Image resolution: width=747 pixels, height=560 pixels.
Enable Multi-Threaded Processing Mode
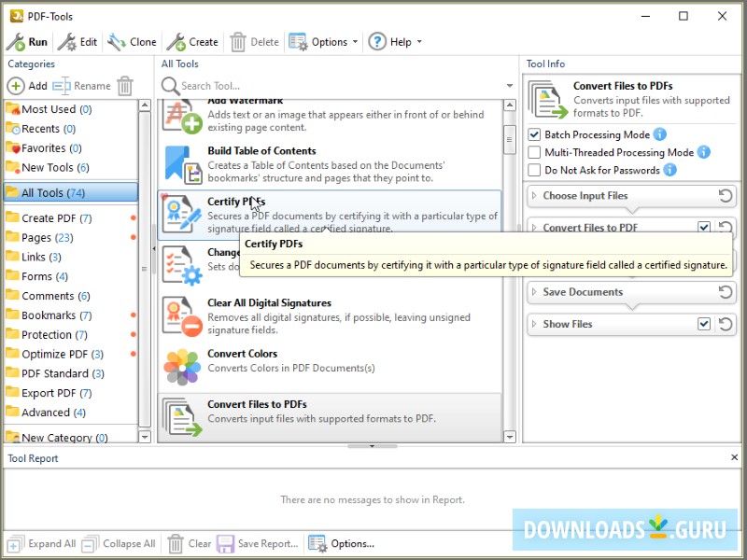click(533, 152)
